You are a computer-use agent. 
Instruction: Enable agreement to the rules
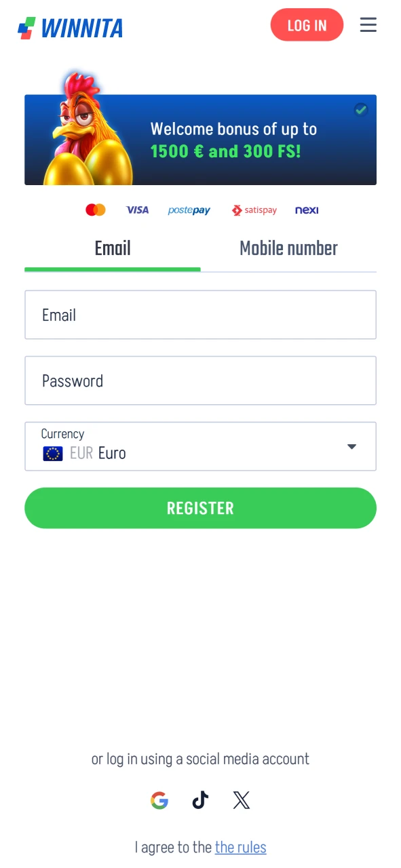200,847
